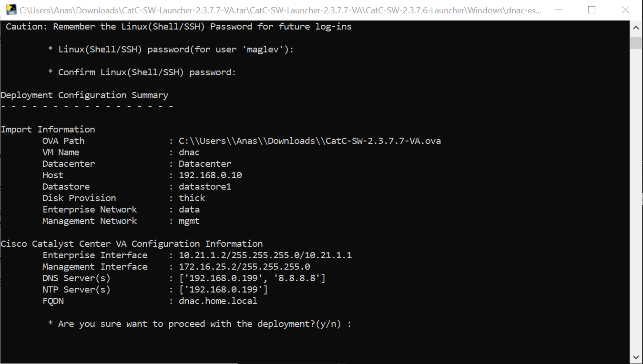Click the vertical scrollbar thumb
Image resolution: width=643 pixels, height=364 pixels.
pos(636,43)
